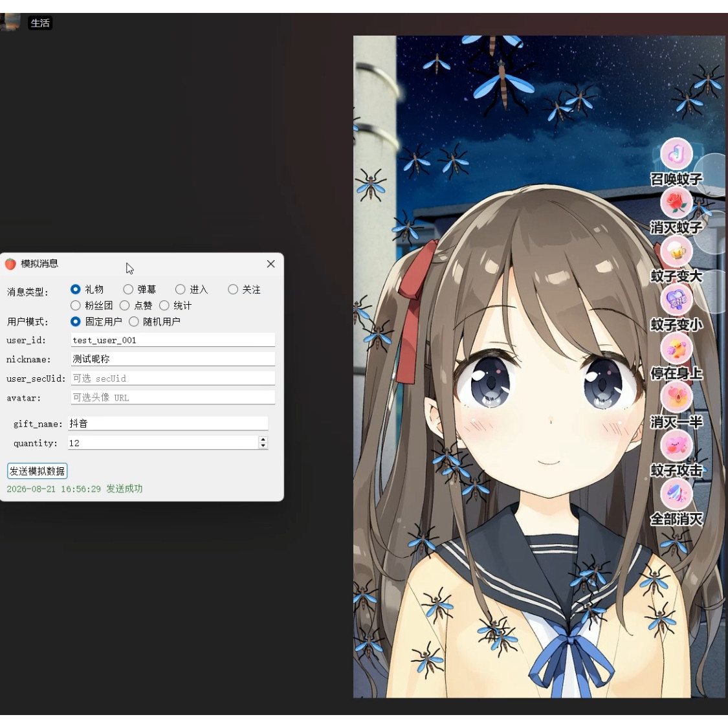The width and height of the screenshot is (728, 728).
Task: Click the heart-face icon above 消灭一半
Action: [676, 397]
